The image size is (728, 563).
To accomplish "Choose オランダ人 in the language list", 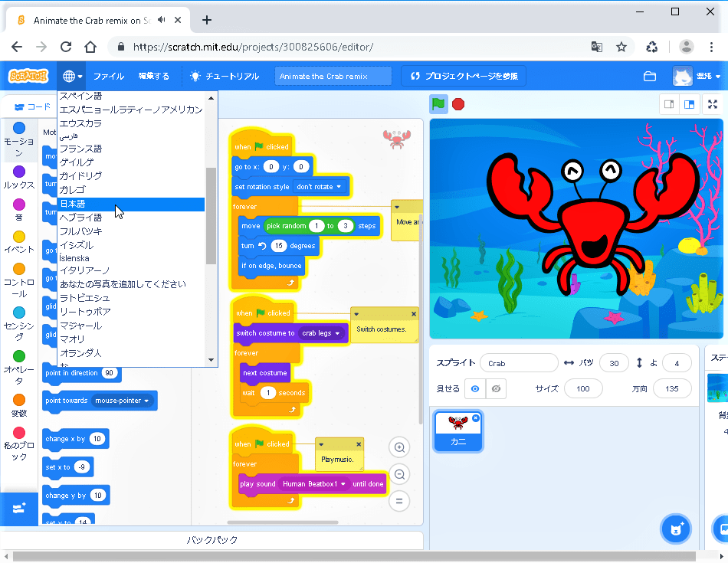I will tap(131, 353).
